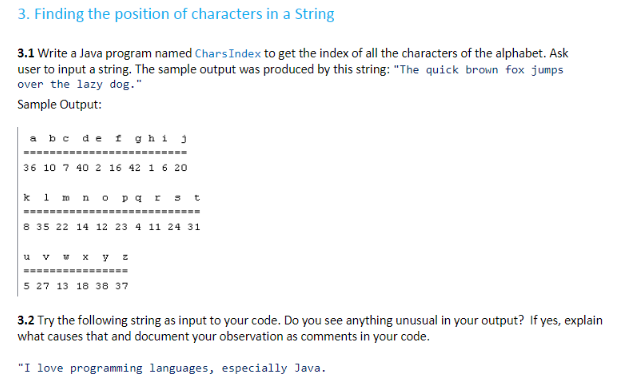Click the word 'quick' in sample string
The width and height of the screenshot is (617, 391).
(x=442, y=70)
